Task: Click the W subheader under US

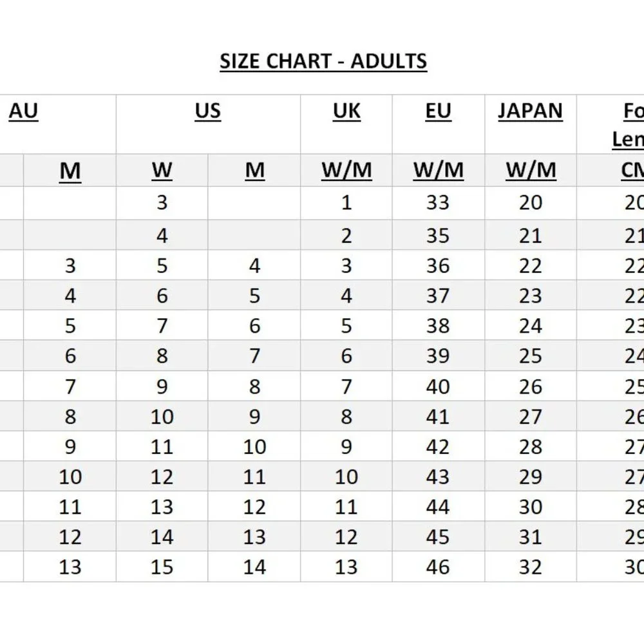Action: (162, 171)
